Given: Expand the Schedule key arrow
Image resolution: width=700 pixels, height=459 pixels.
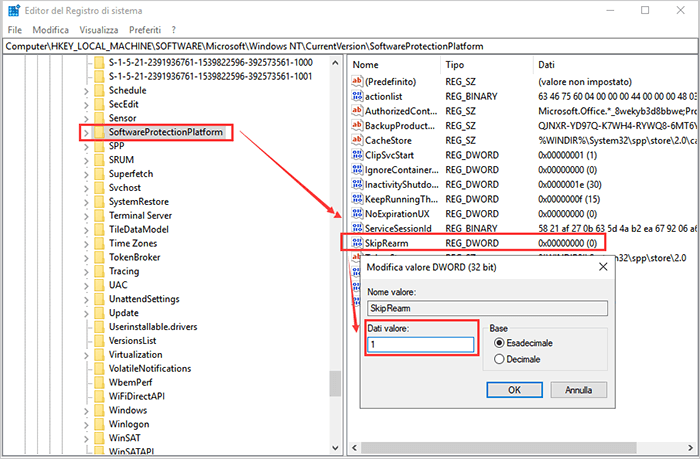Looking at the screenshot, I should [85, 90].
